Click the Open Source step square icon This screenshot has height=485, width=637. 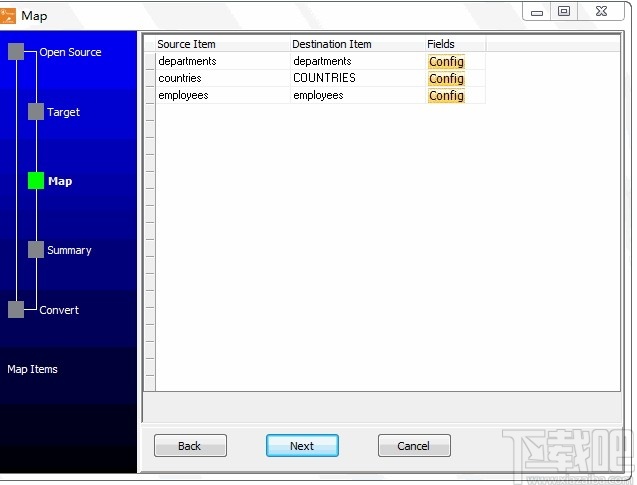[x=16, y=52]
